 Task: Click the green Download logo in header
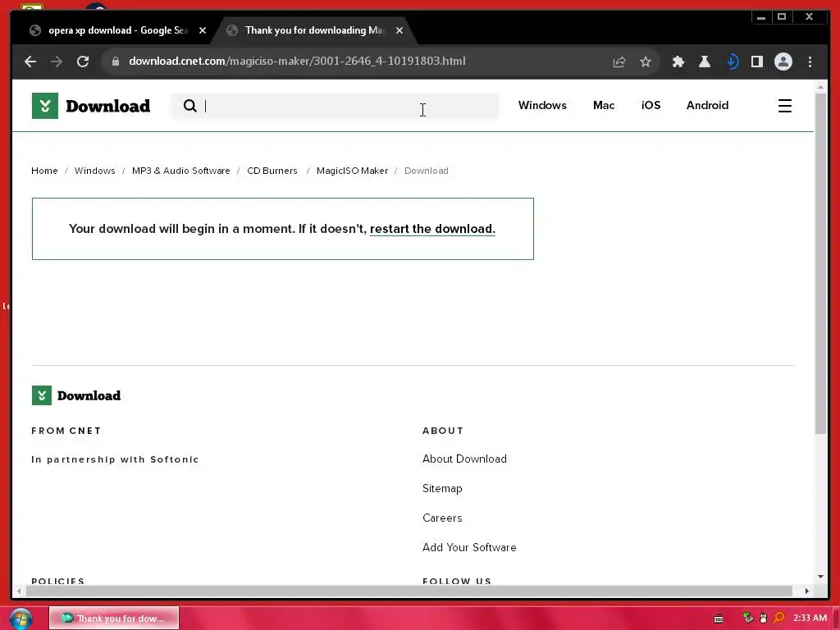point(45,106)
